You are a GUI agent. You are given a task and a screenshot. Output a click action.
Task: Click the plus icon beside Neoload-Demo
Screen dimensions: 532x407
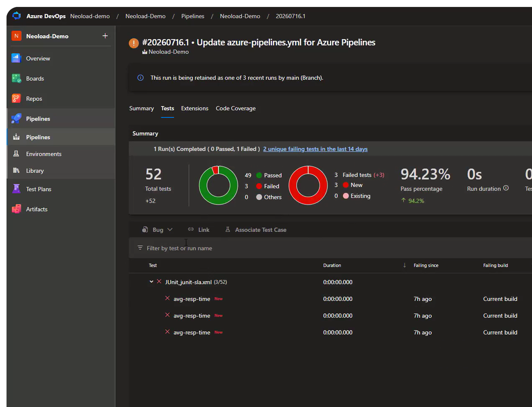pyautogui.click(x=105, y=36)
